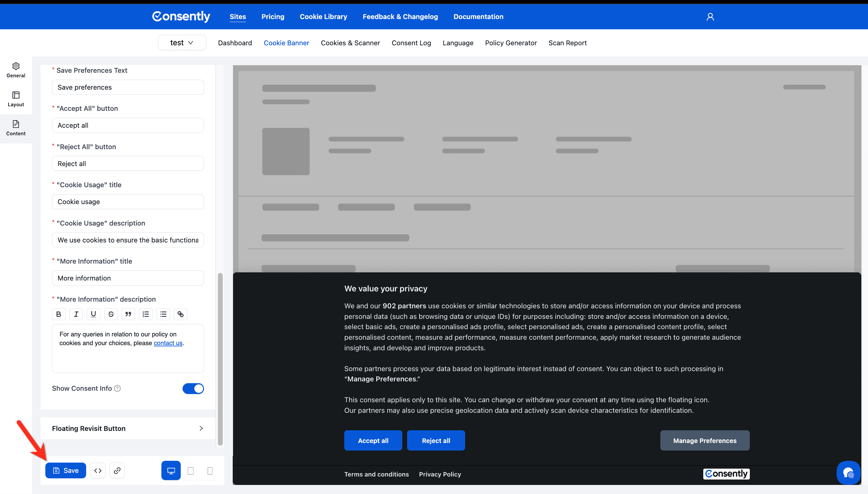Open the test site selector dropdown

182,42
